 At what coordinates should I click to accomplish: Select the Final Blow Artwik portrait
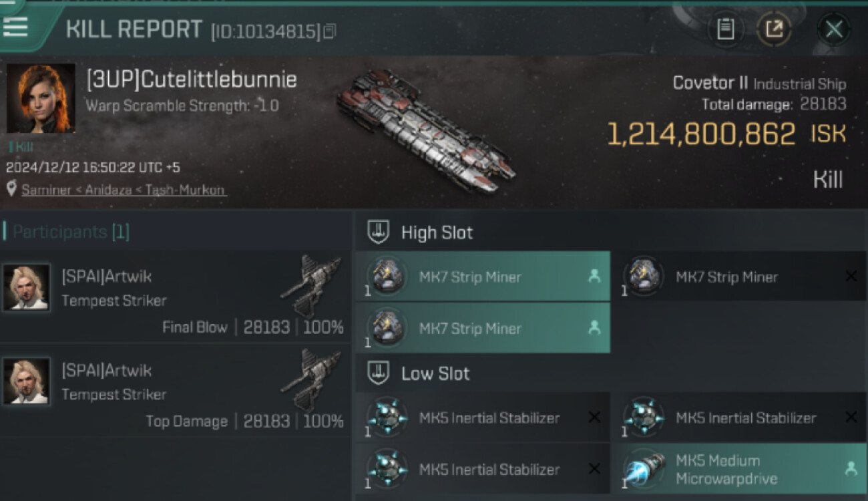26,287
